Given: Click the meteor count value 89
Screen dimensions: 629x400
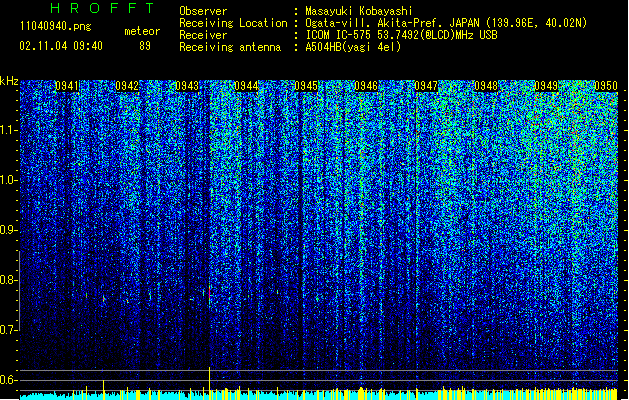Looking at the screenshot, I should (145, 46).
